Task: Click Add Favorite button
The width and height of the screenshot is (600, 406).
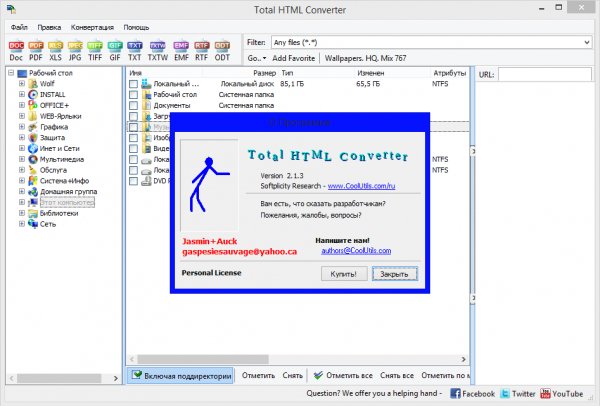Action: coord(293,59)
